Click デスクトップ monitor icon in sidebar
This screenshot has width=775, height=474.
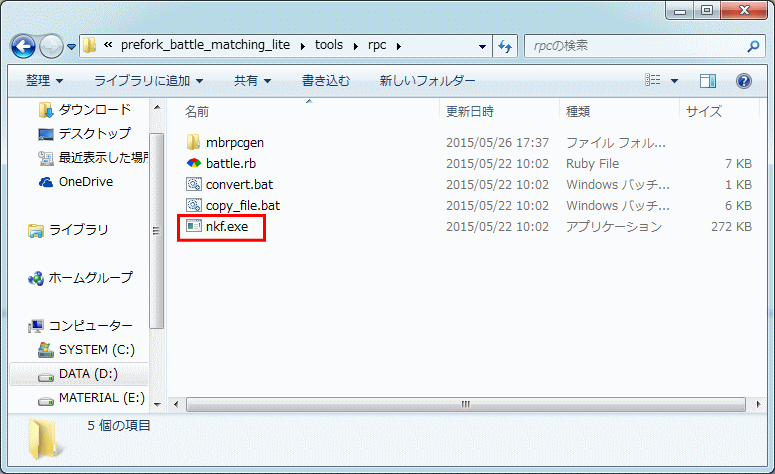pyautogui.click(x=45, y=134)
